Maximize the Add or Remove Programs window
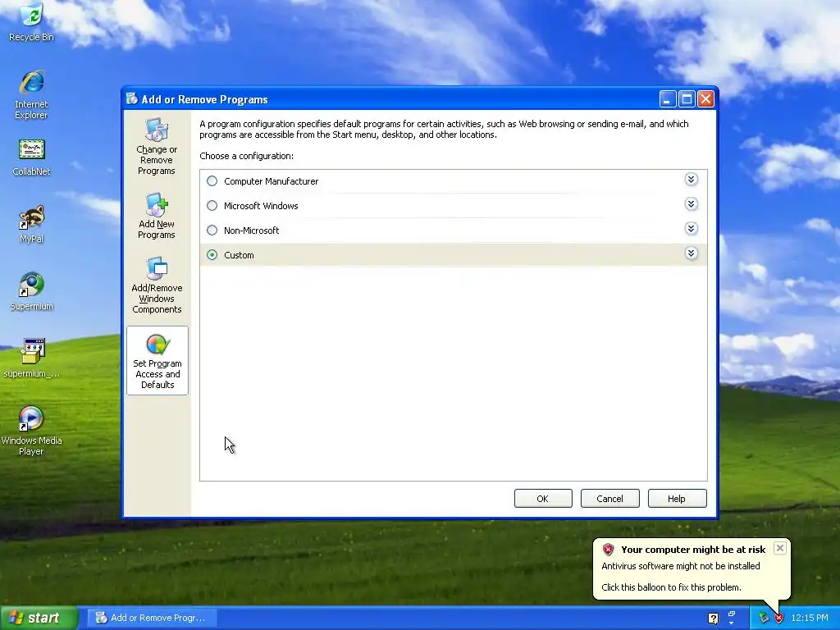 tap(687, 99)
